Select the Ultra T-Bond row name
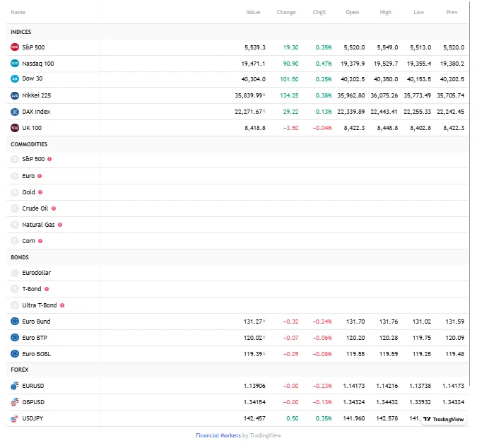 coord(40,305)
